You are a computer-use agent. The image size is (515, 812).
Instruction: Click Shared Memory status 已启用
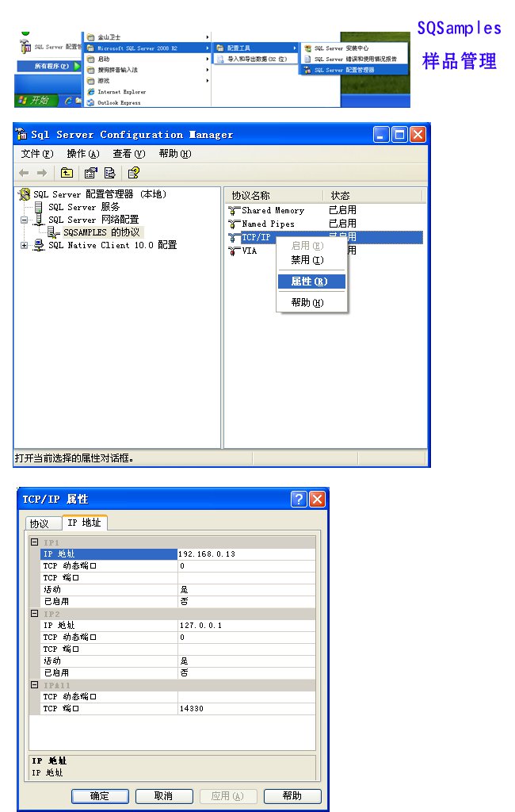click(x=342, y=210)
